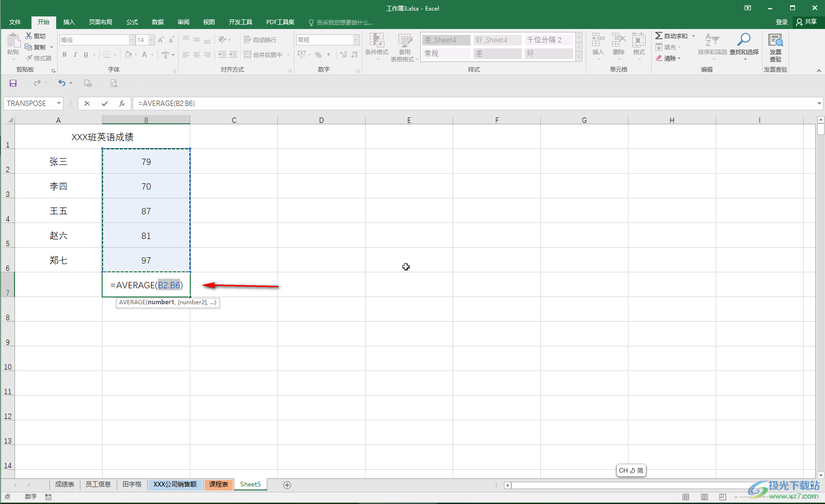
Task: Open Find and Select (查找和选择)
Action: pyautogui.click(x=744, y=46)
